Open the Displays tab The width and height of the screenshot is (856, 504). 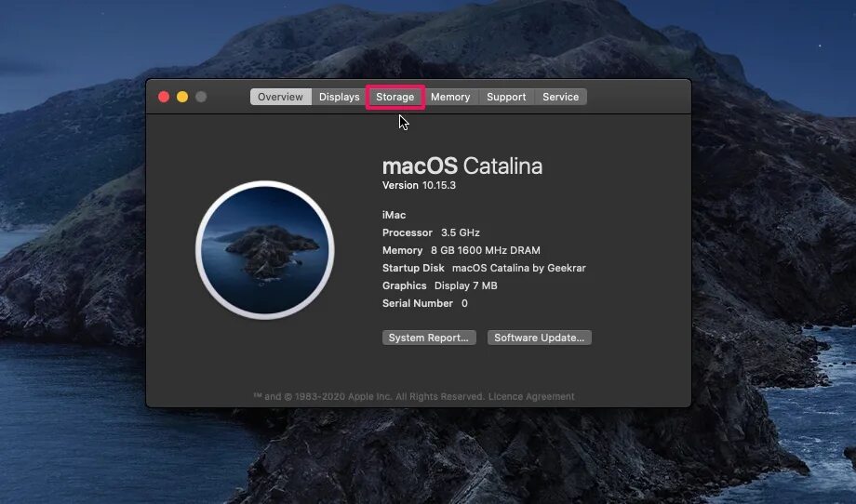(x=339, y=97)
